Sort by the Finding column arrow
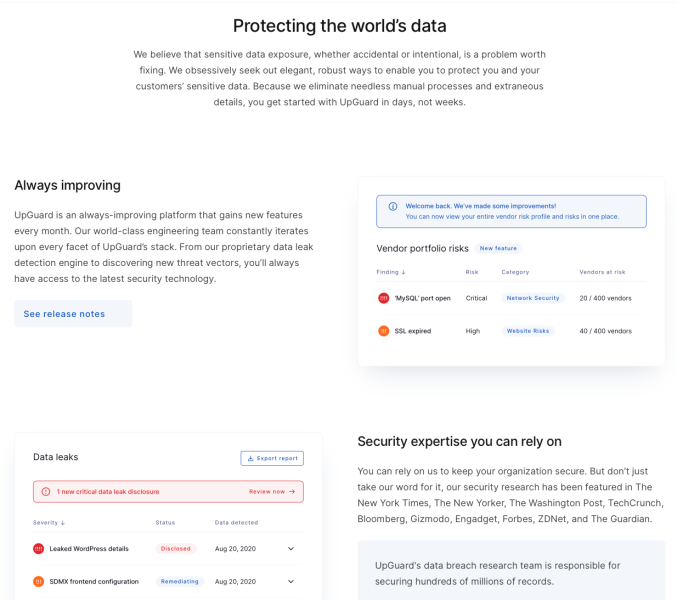The height and width of the screenshot is (600, 677). point(403,272)
